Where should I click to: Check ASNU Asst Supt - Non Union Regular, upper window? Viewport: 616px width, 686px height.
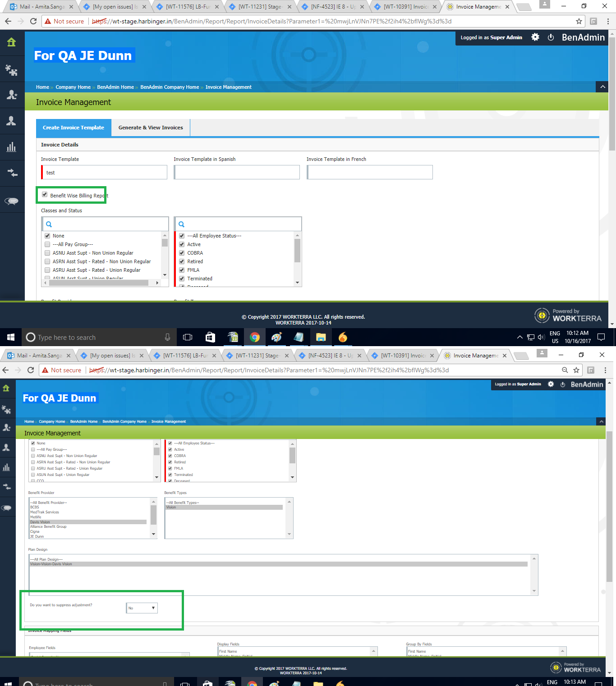(x=47, y=253)
